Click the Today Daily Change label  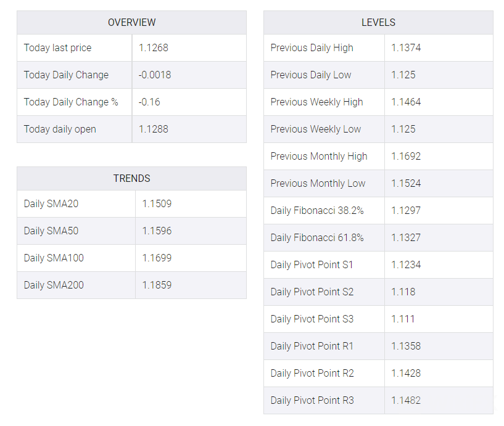pos(66,75)
